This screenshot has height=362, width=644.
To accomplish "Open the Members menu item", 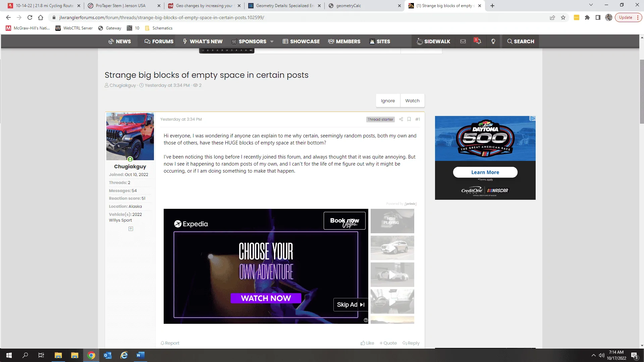I will point(344,41).
